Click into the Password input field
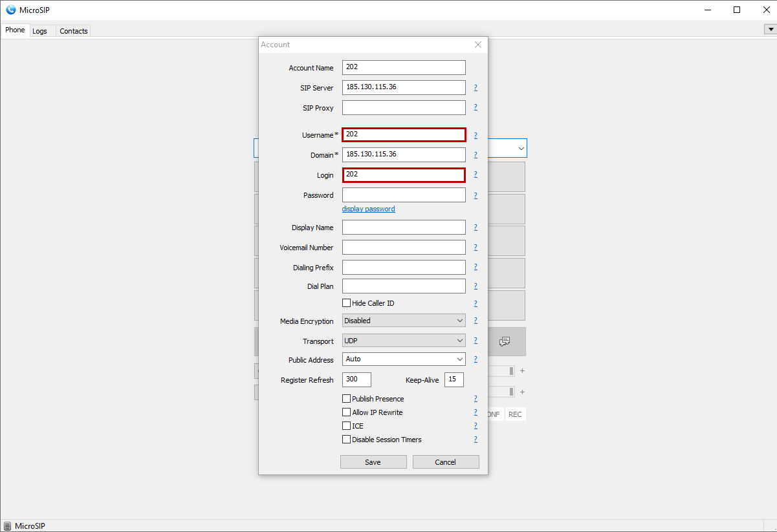The height and width of the screenshot is (532, 777). click(x=404, y=195)
